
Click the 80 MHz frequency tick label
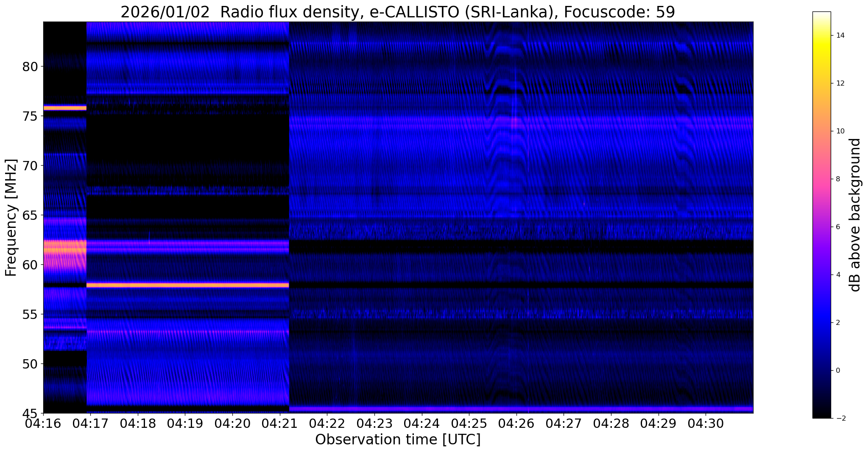point(30,67)
